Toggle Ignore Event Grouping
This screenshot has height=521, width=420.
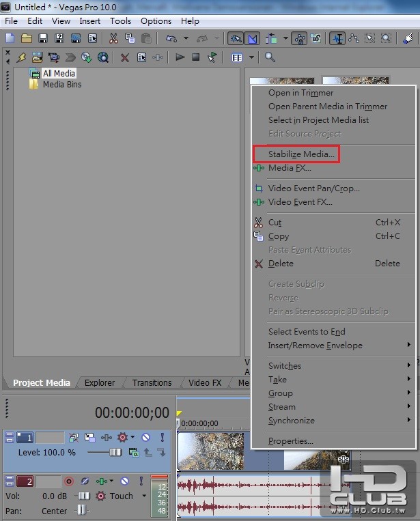pyautogui.click(x=316, y=38)
